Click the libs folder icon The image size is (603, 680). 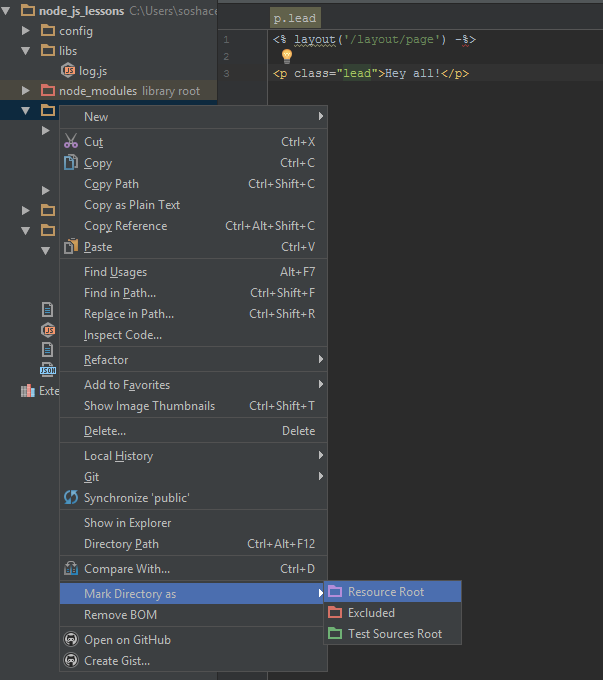tap(48, 50)
